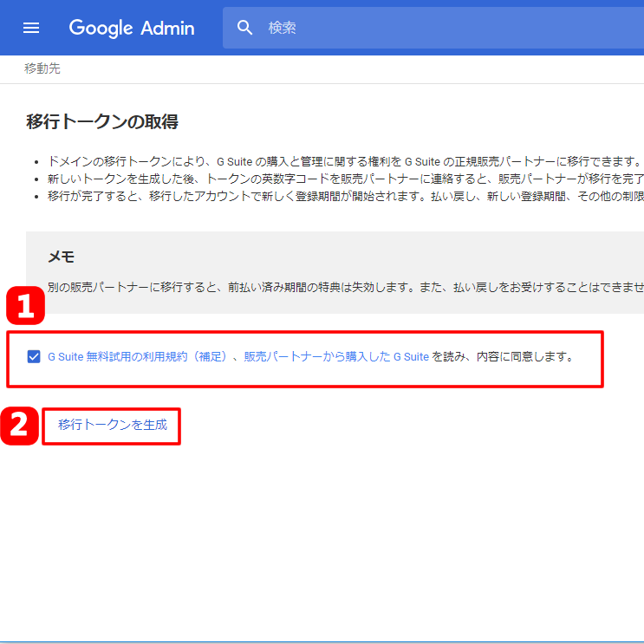Open G Suite 無料試用の利用規約（補足） link

pyautogui.click(x=139, y=356)
